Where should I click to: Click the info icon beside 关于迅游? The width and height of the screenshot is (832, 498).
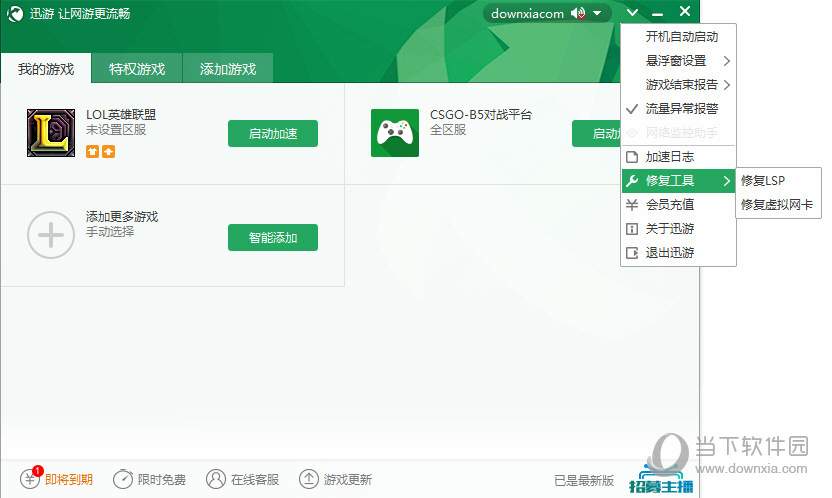click(631, 229)
